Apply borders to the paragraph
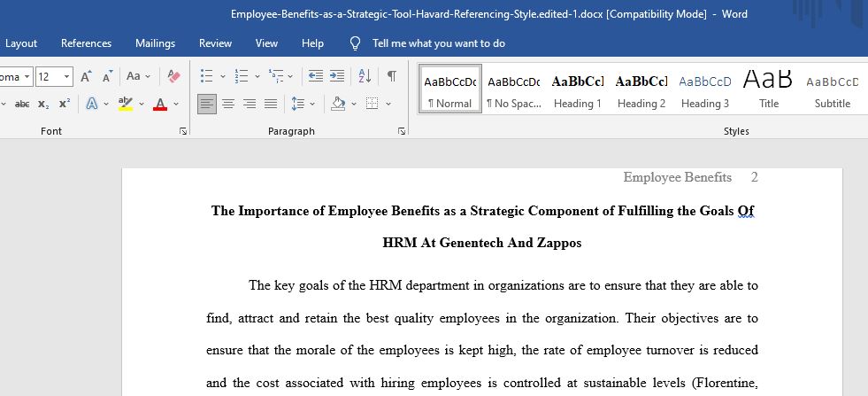This screenshot has width=868, height=396. (372, 104)
